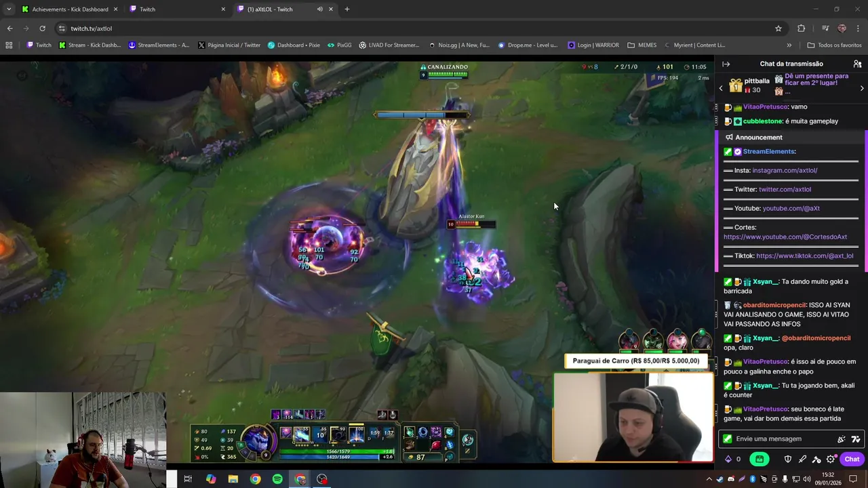Open the Login | WARRIOR bookmark
The width and height of the screenshot is (868, 488).
(593, 45)
